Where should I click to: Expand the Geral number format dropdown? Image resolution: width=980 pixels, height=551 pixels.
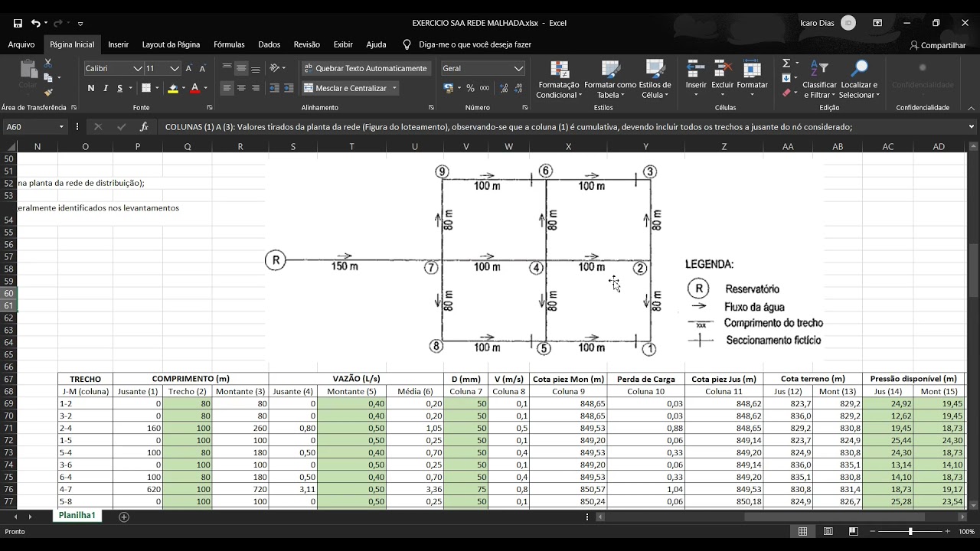tap(518, 68)
